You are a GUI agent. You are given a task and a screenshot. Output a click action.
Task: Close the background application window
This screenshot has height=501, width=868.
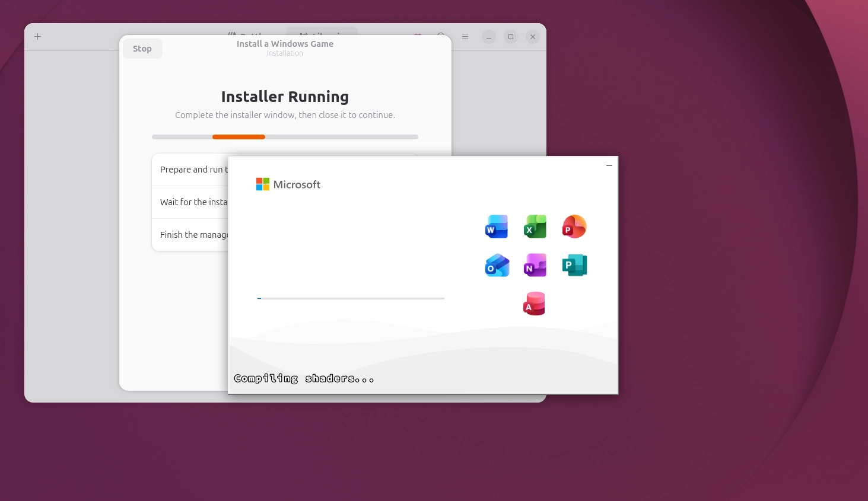click(533, 37)
